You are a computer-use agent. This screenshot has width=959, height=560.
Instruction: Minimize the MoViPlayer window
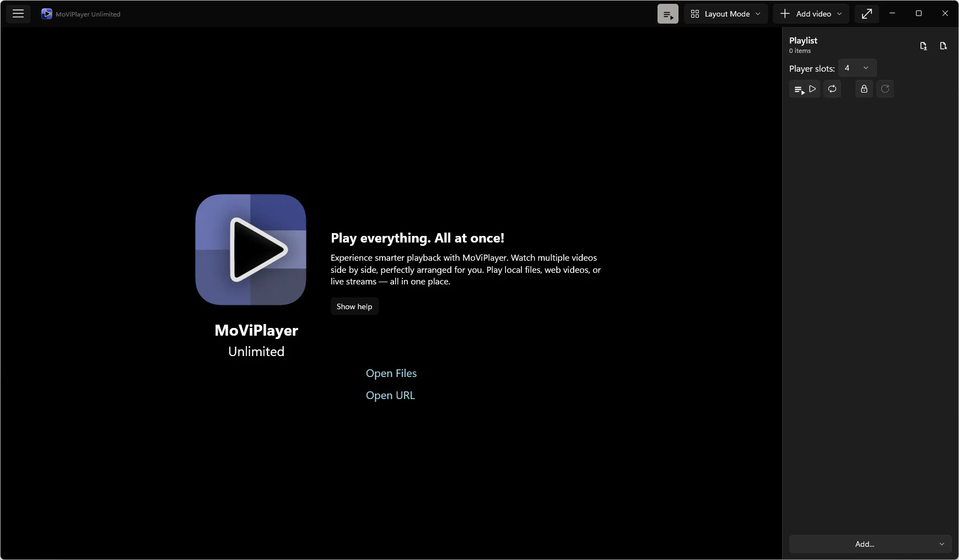892,14
